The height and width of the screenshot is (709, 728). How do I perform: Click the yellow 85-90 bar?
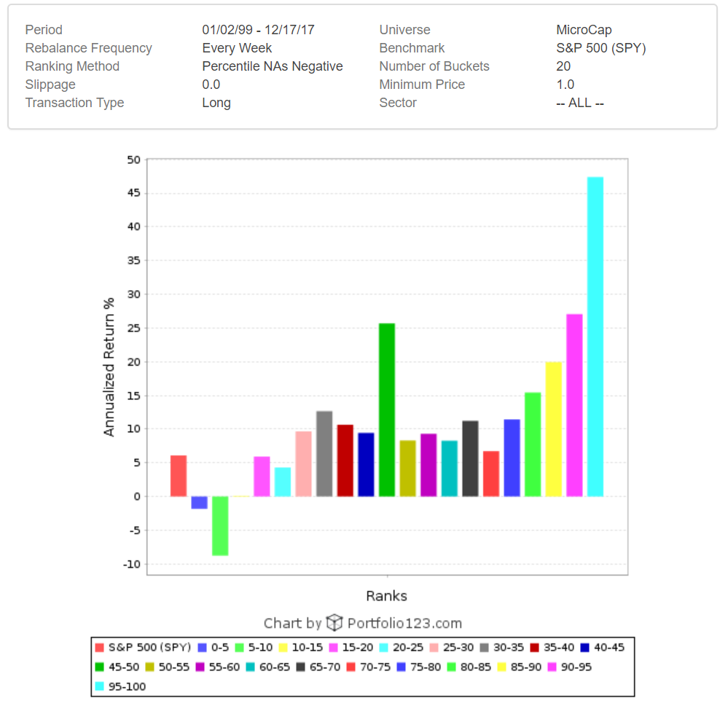(553, 429)
